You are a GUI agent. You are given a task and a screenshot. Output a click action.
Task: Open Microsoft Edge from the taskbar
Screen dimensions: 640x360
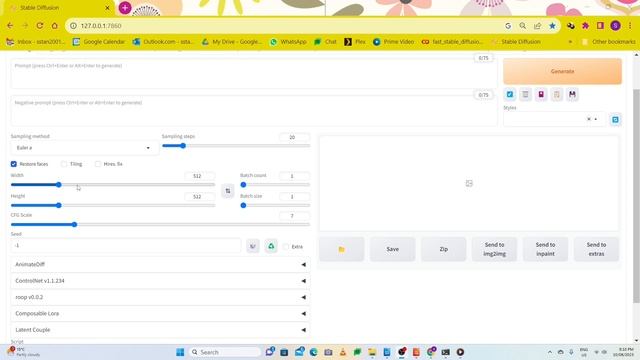pyautogui.click(x=313, y=352)
